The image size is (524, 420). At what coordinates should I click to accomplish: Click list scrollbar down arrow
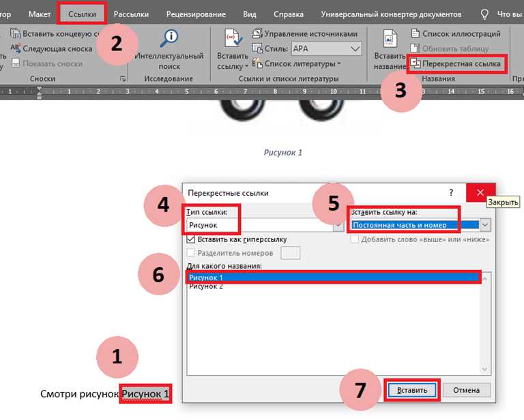(484, 369)
